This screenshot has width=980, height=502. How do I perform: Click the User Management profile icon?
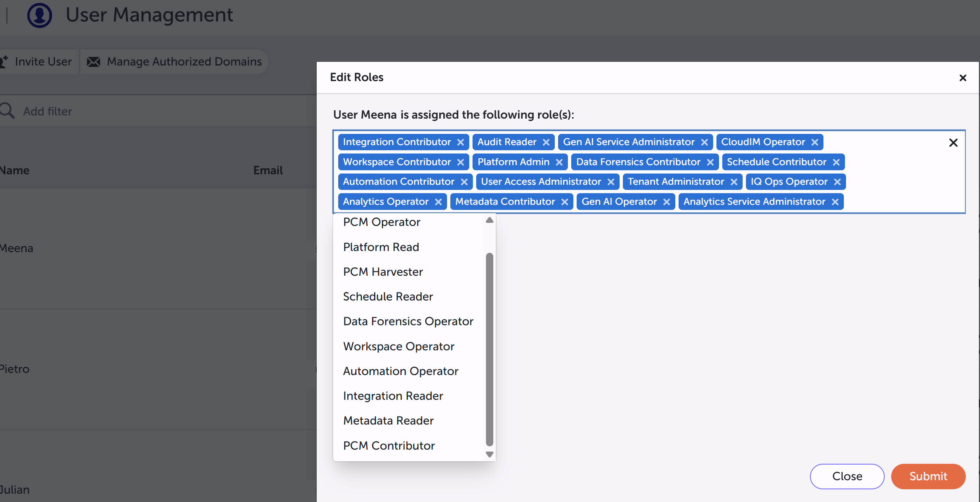tap(40, 15)
